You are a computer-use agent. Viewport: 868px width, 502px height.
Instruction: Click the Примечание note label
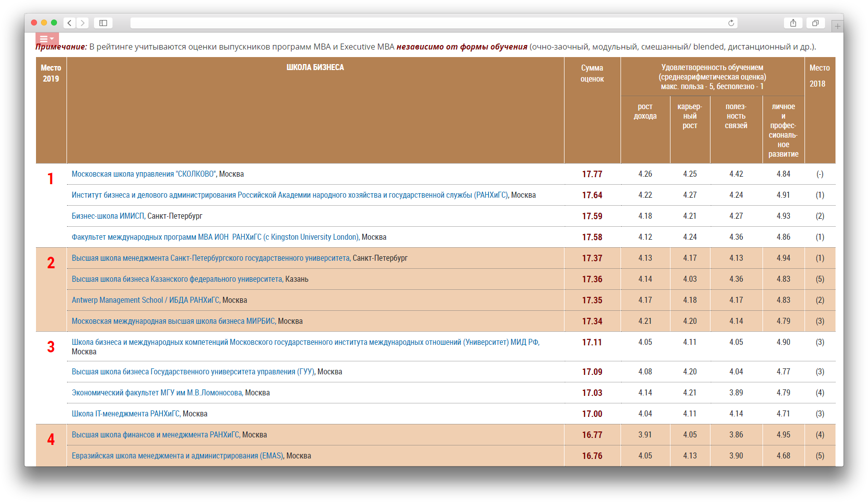pyautogui.click(x=61, y=47)
